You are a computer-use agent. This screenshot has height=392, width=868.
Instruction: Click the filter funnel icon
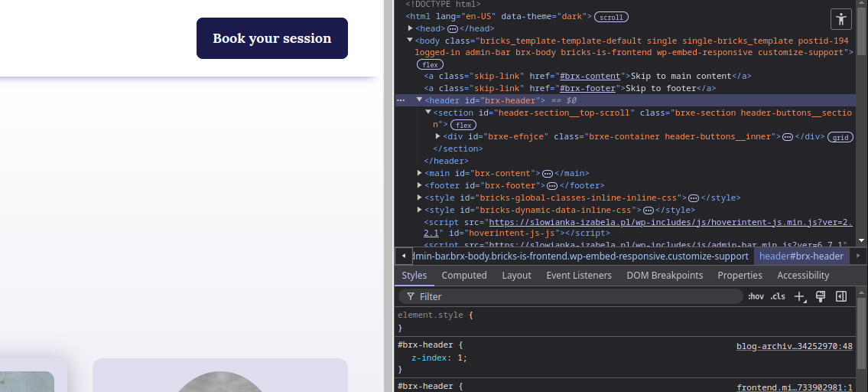[x=410, y=296]
